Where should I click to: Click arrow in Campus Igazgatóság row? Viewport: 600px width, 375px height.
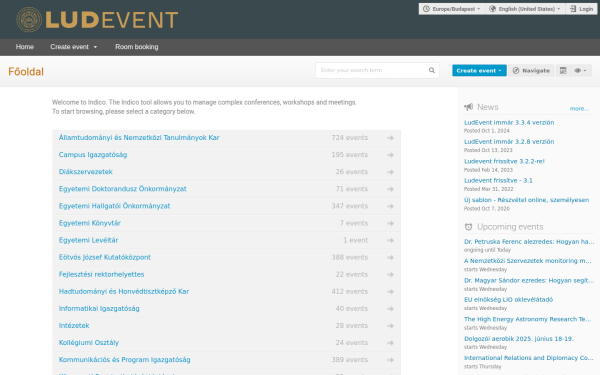point(390,155)
